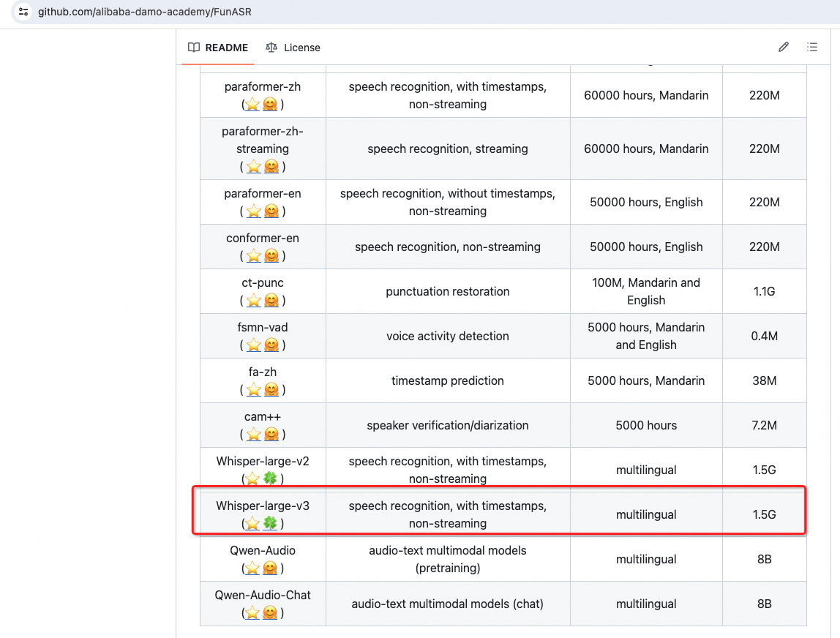The width and height of the screenshot is (840, 638).
Task: Open hugging face link under Qwen-Audio-Chat
Action: 271,612
